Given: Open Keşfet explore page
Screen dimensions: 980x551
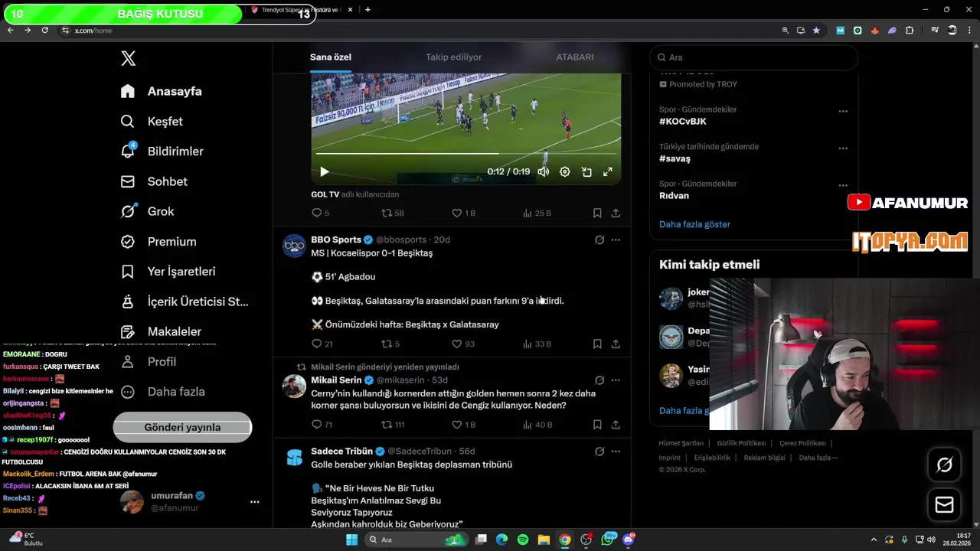Looking at the screenshot, I should coord(152,121).
